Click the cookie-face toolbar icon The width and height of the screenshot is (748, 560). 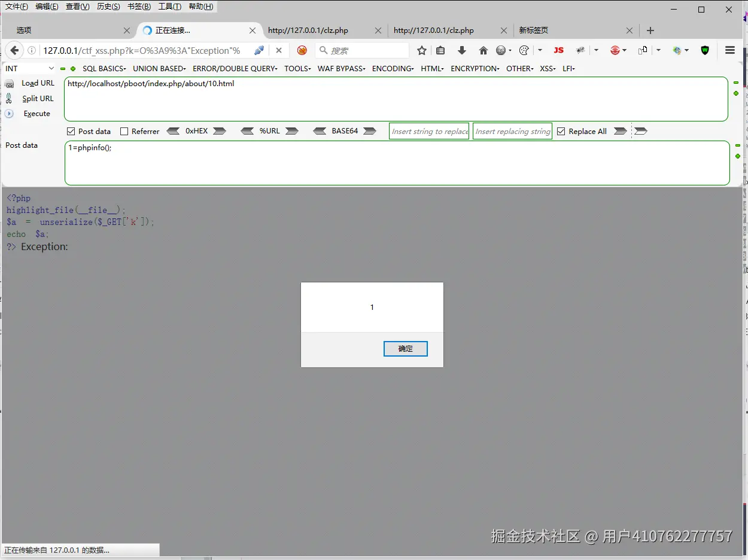tap(524, 50)
